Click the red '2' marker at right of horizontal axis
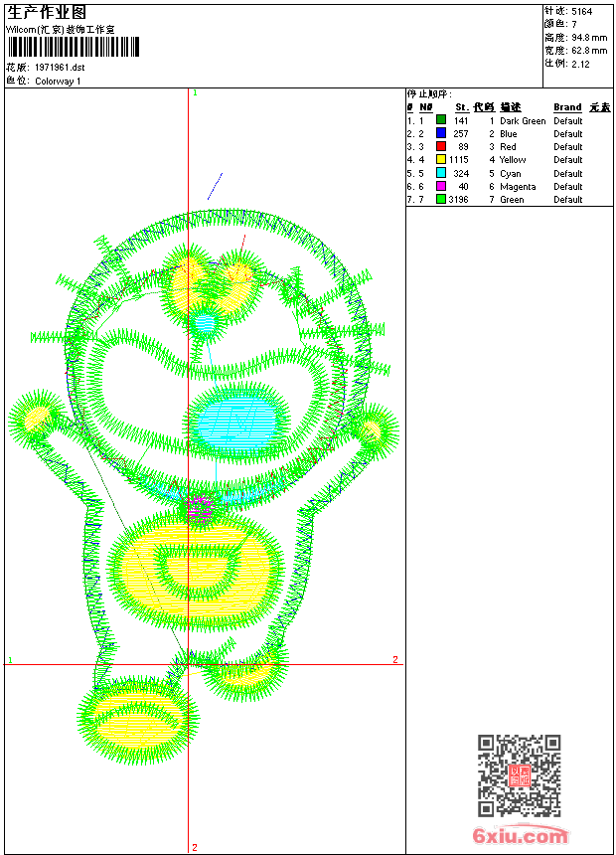 coord(395,660)
